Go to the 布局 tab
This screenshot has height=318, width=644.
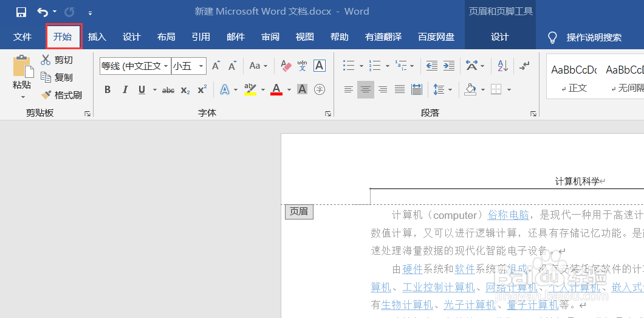point(166,37)
